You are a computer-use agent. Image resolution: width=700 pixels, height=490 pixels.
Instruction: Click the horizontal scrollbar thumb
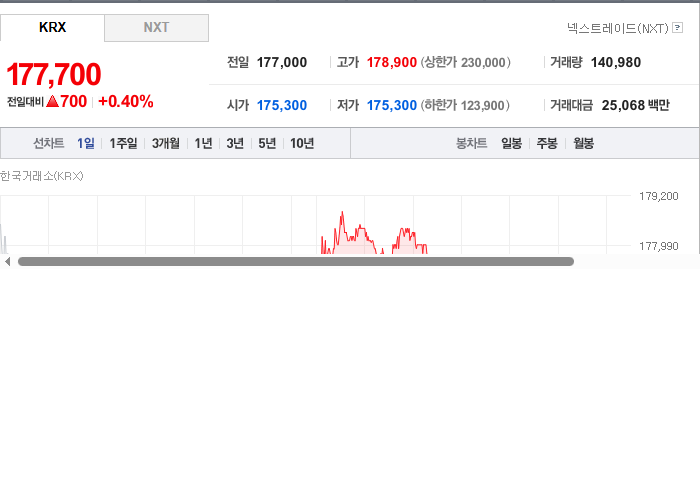[x=296, y=262]
